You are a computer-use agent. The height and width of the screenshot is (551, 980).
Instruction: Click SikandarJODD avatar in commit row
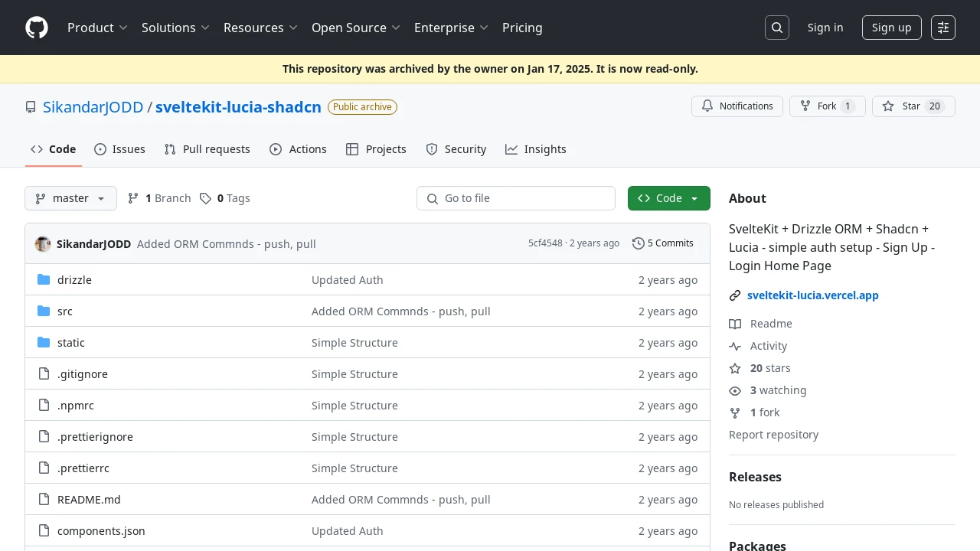point(43,243)
